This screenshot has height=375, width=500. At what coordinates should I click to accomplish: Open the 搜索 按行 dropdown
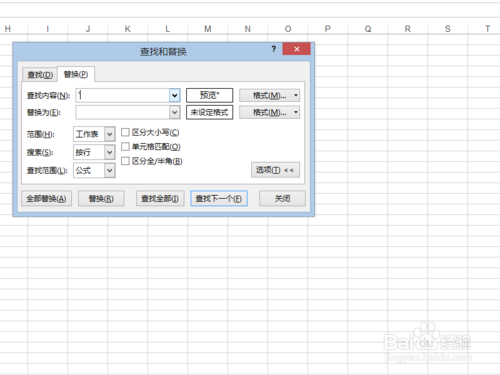click(94, 152)
